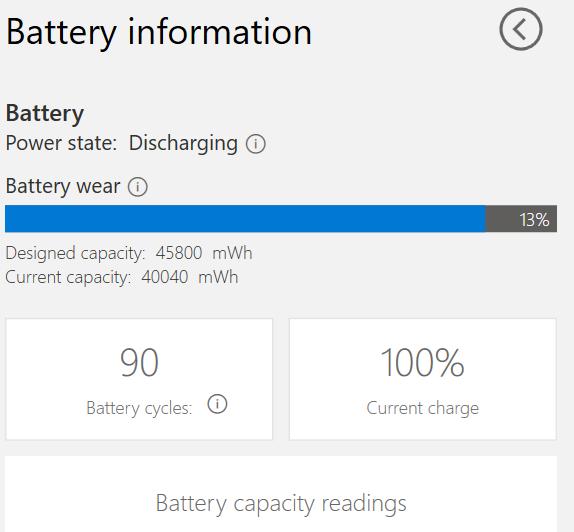Click the bold Battery section heading
This screenshot has height=532, width=574.
pos(45,114)
